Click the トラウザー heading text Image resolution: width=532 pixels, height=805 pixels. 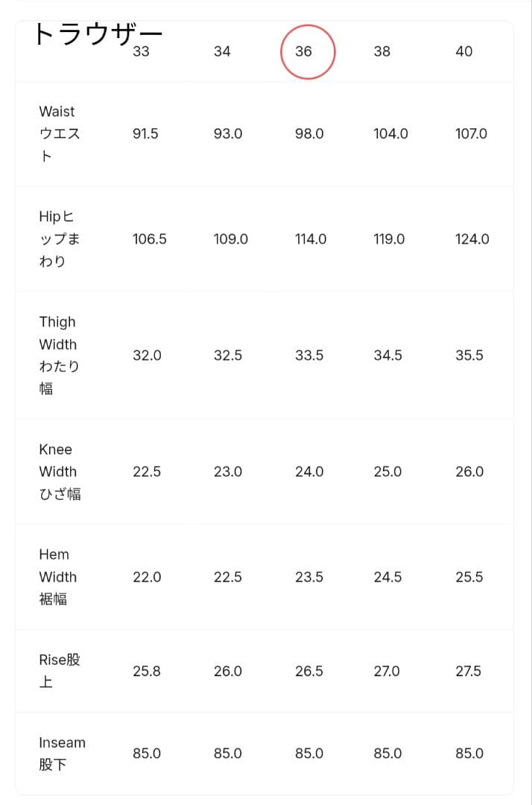click(x=98, y=34)
